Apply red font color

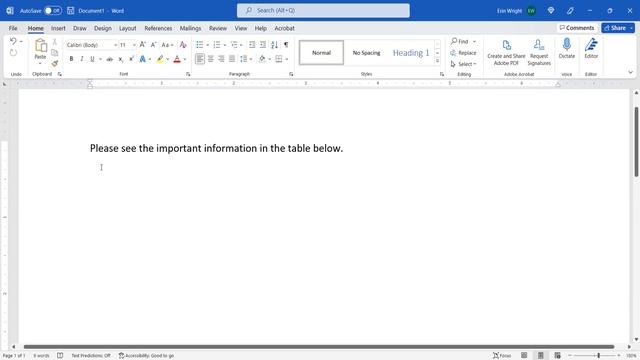[177, 59]
